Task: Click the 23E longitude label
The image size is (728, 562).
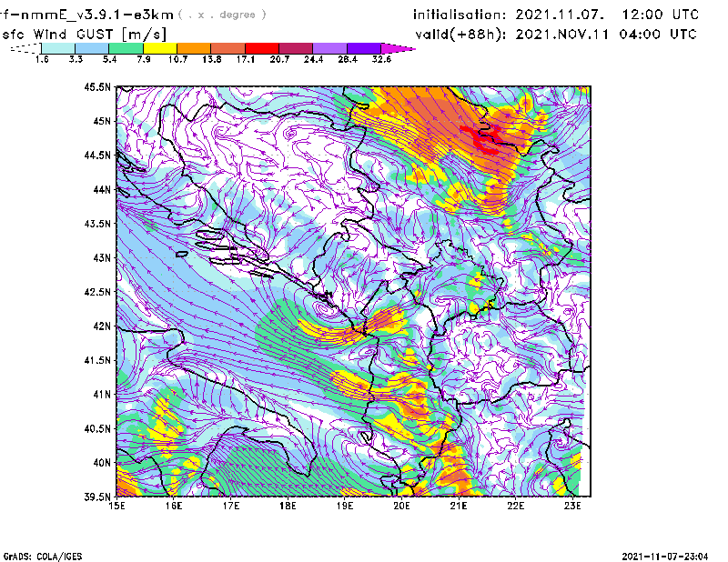Action: tap(572, 506)
